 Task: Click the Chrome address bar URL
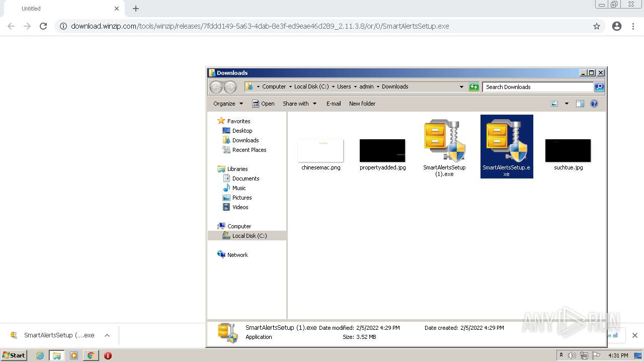pyautogui.click(x=260, y=26)
